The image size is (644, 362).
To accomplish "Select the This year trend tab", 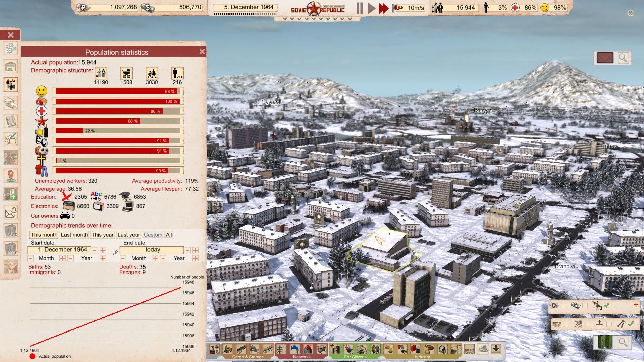I will 103,235.
